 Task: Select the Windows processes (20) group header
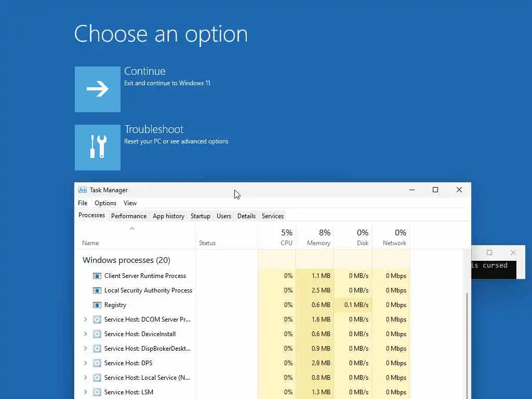coord(126,260)
